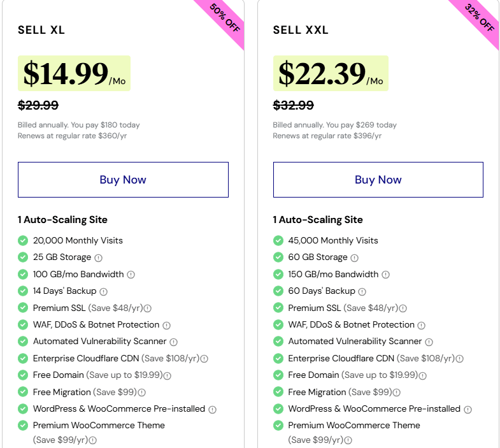Show info for 60 Days' Backup
500x448 pixels.
click(362, 291)
